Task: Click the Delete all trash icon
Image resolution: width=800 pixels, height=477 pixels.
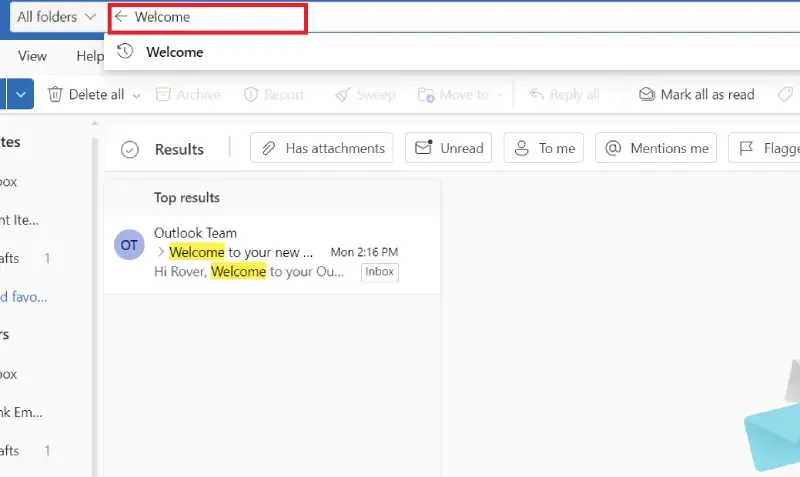Action: [55, 94]
